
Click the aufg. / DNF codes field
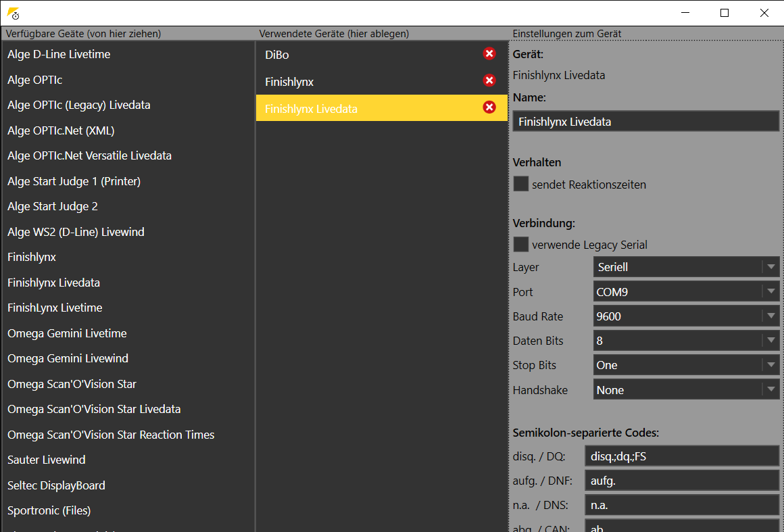pyautogui.click(x=682, y=481)
